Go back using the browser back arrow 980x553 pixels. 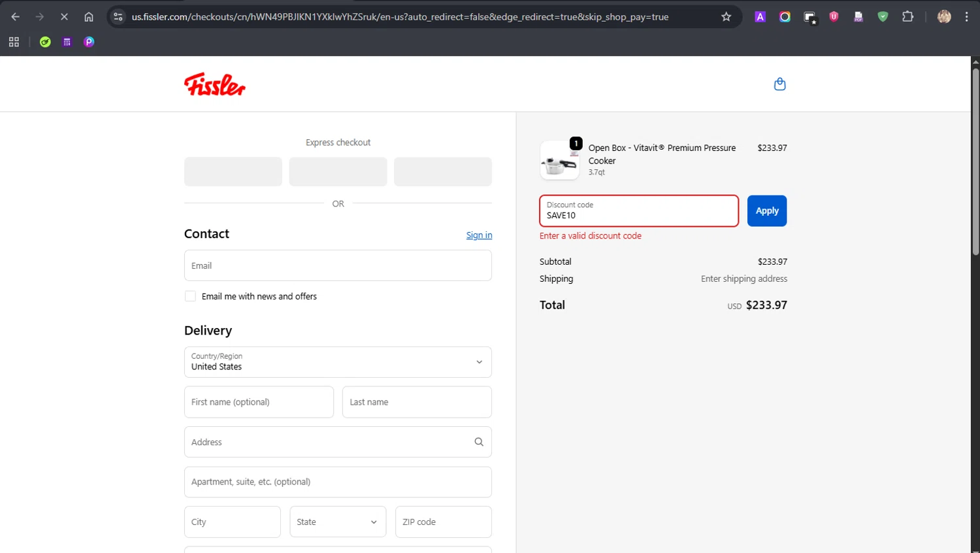(15, 17)
